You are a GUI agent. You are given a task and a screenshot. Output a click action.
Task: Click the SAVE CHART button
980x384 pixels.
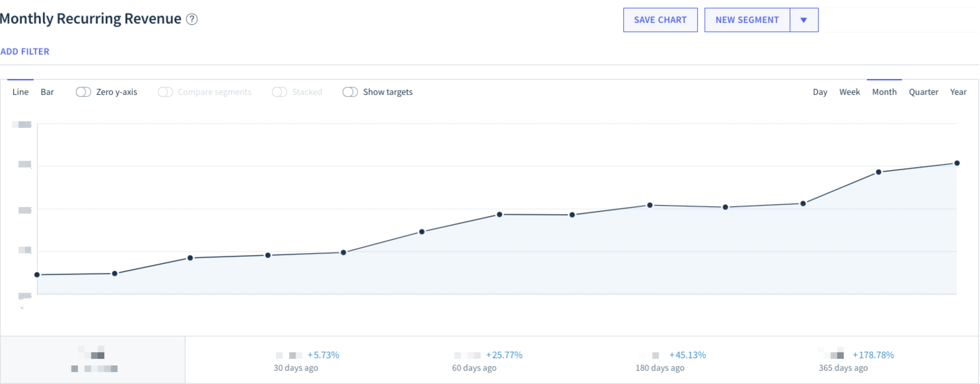click(x=660, y=20)
